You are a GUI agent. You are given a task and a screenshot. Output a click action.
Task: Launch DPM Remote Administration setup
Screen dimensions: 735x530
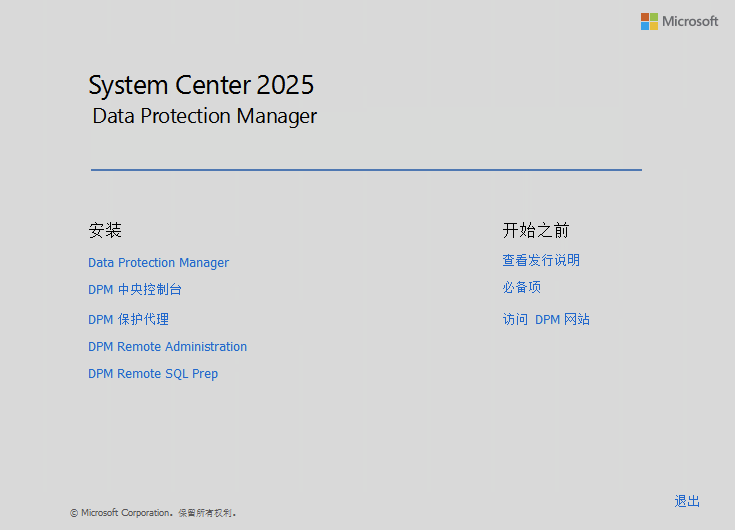tap(167, 347)
